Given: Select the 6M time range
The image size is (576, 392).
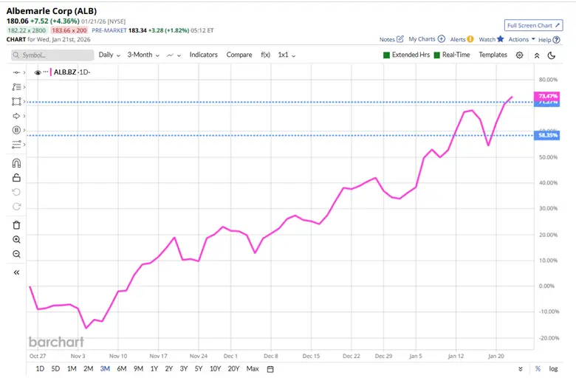Looking at the screenshot, I should click(122, 368).
